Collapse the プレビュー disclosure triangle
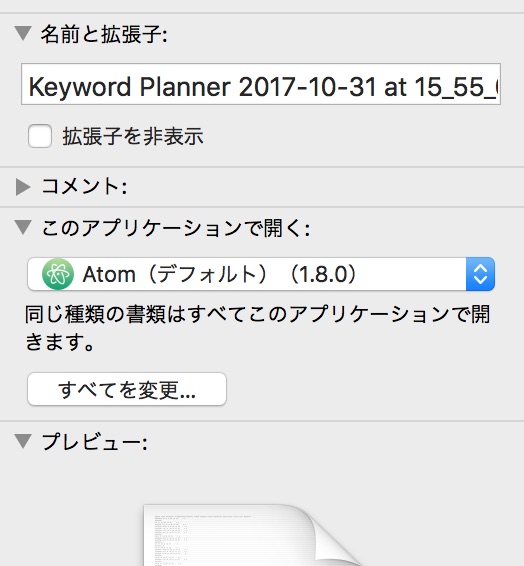 click(23, 441)
